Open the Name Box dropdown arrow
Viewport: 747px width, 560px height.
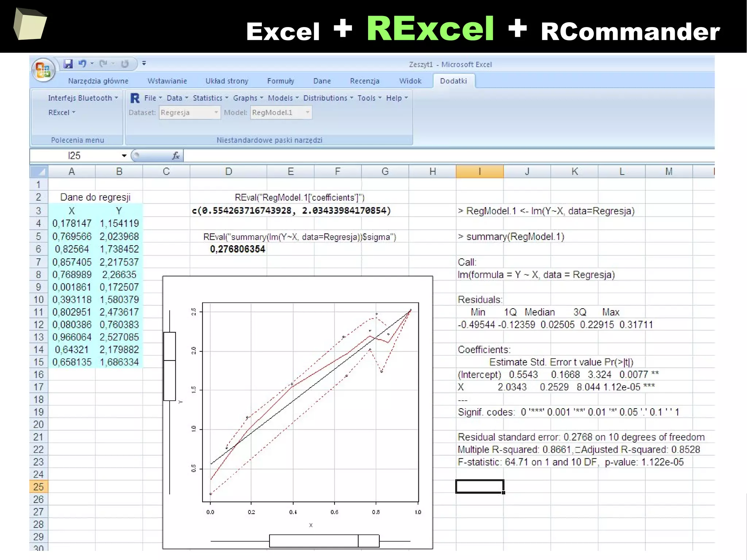coord(124,156)
